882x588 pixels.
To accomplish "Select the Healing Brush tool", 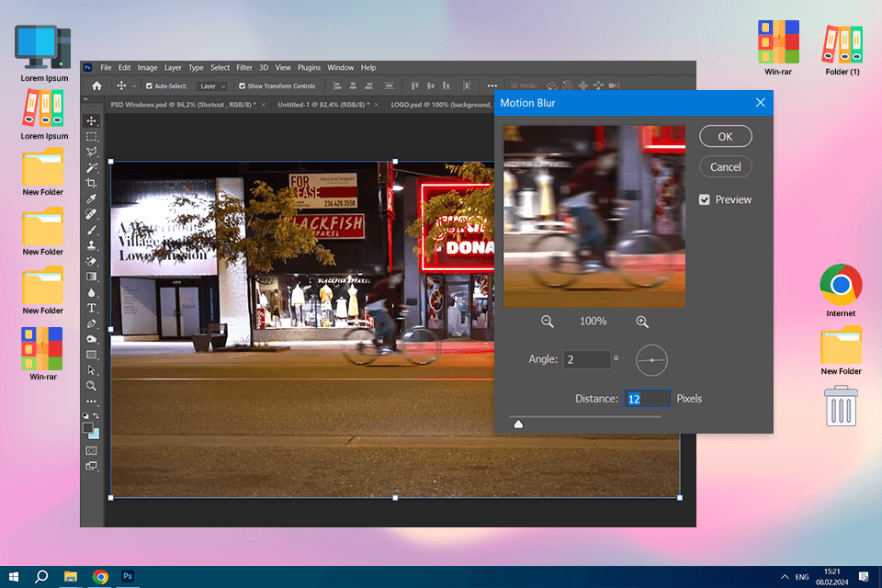I will 91,214.
